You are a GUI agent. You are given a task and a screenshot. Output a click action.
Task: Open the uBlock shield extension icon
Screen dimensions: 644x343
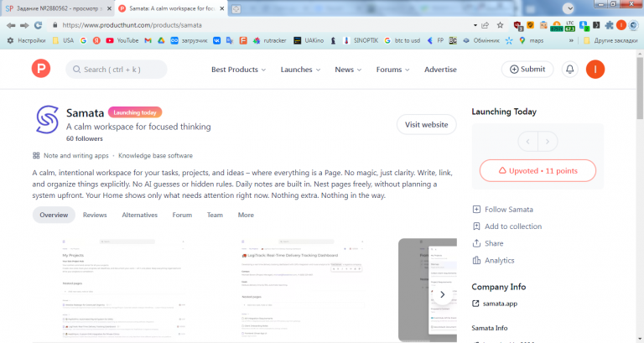point(517,25)
